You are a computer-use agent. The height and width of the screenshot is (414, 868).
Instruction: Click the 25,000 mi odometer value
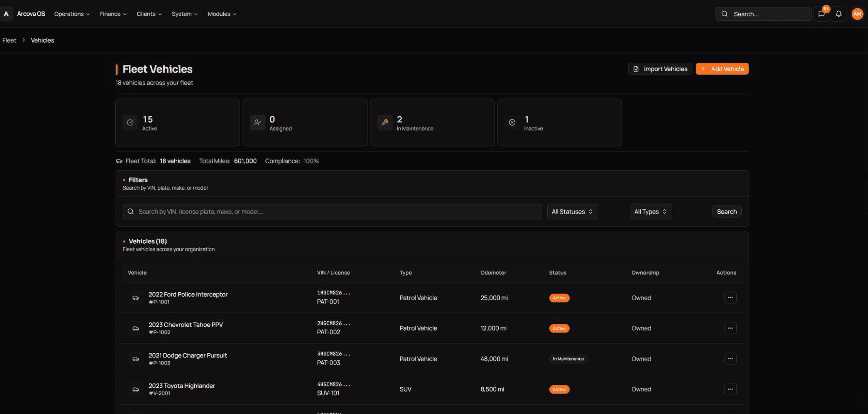click(x=494, y=298)
